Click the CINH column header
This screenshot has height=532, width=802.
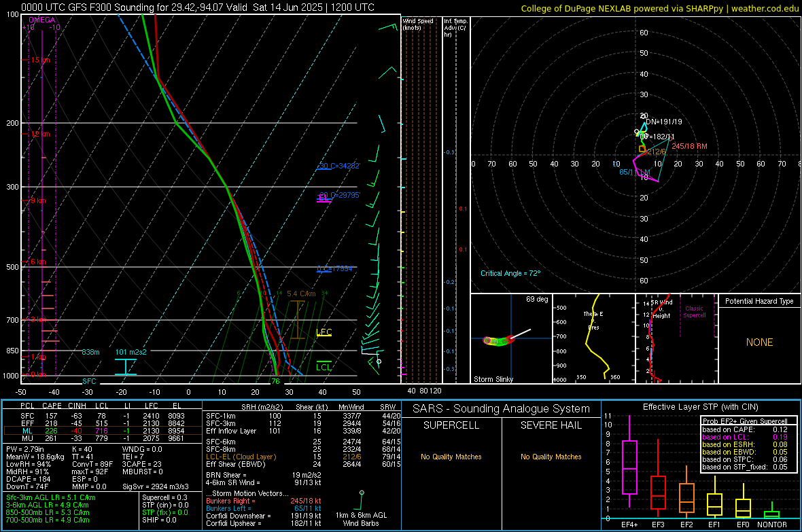[77, 406]
